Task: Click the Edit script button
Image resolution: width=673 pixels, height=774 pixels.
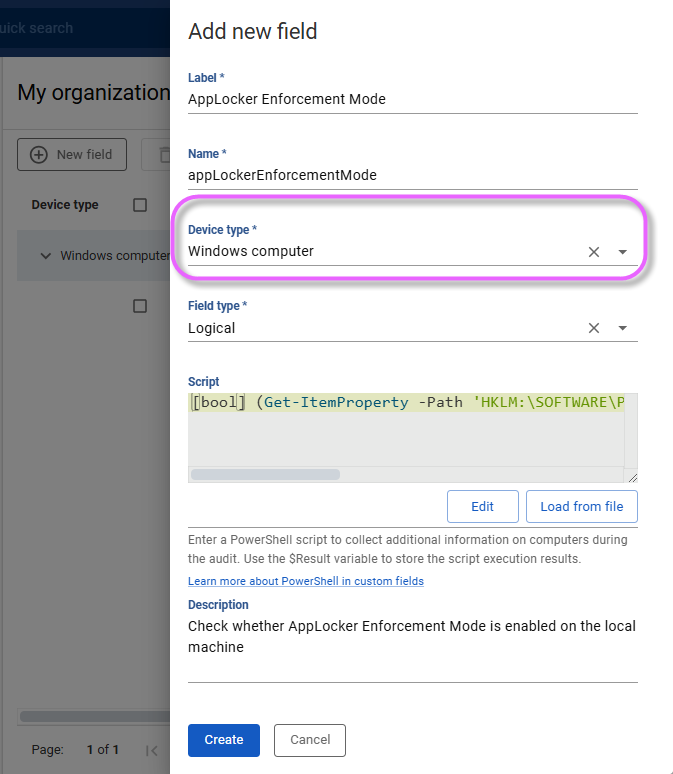Action: tap(482, 506)
